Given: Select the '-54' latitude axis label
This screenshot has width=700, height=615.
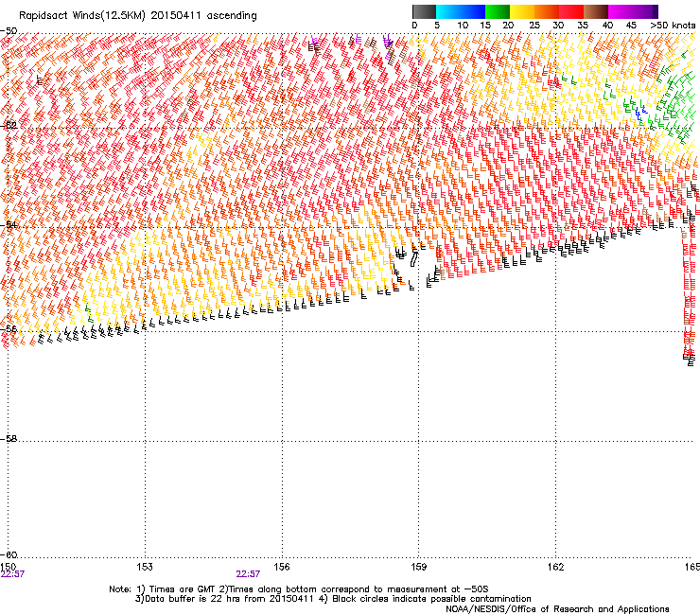Looking at the screenshot, I should [x=9, y=224].
